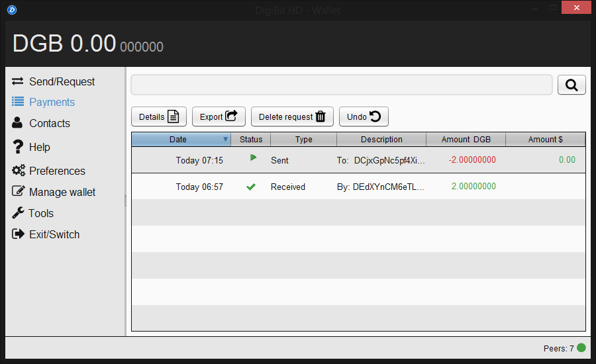Click the DGB 0.00 balance display
The height and width of the screenshot is (364, 596).
(88, 43)
